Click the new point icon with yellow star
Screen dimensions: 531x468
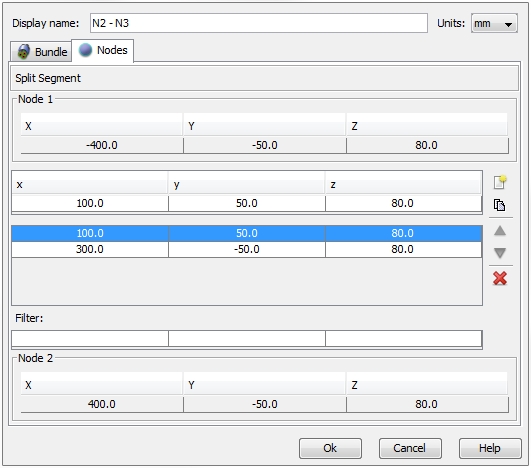500,182
